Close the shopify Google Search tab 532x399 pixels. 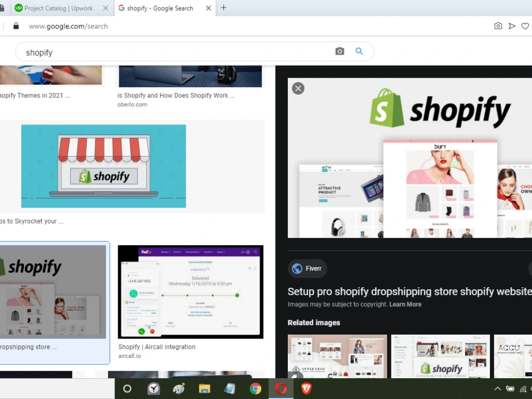click(x=209, y=8)
